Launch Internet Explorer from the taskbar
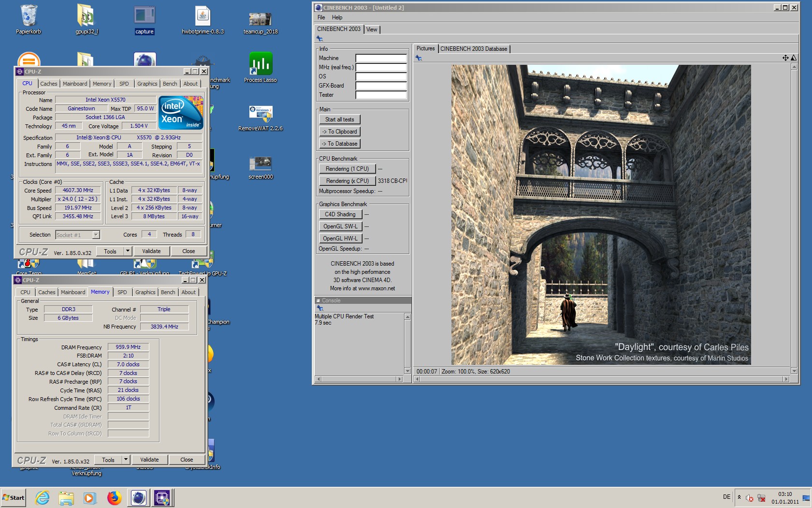Viewport: 812px width, 508px height. coord(43,498)
